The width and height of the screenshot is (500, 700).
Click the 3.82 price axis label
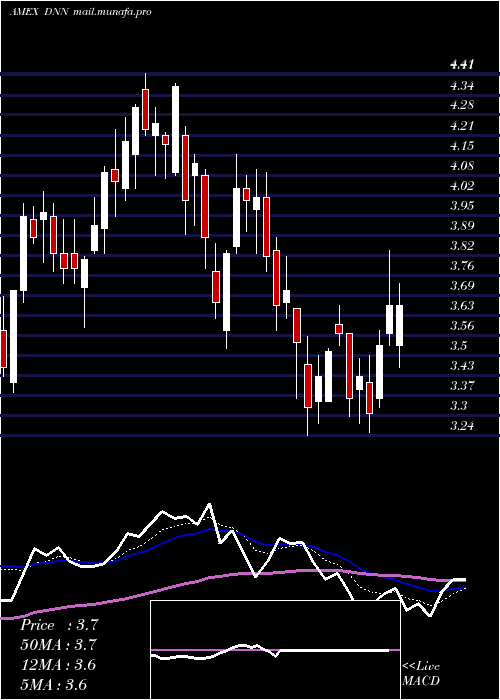461,246
